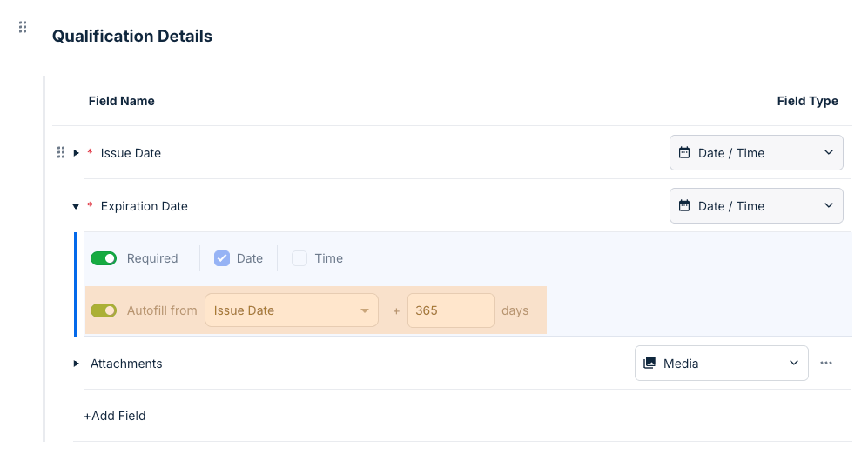Image resolution: width=868 pixels, height=474 pixels.
Task: Open the Issue Date field type dropdown
Action: (x=756, y=153)
